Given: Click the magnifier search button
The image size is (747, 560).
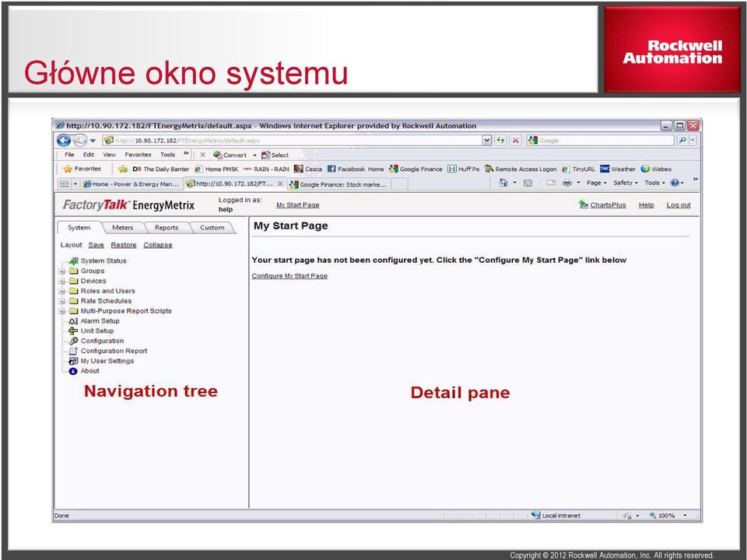Looking at the screenshot, I should click(682, 141).
